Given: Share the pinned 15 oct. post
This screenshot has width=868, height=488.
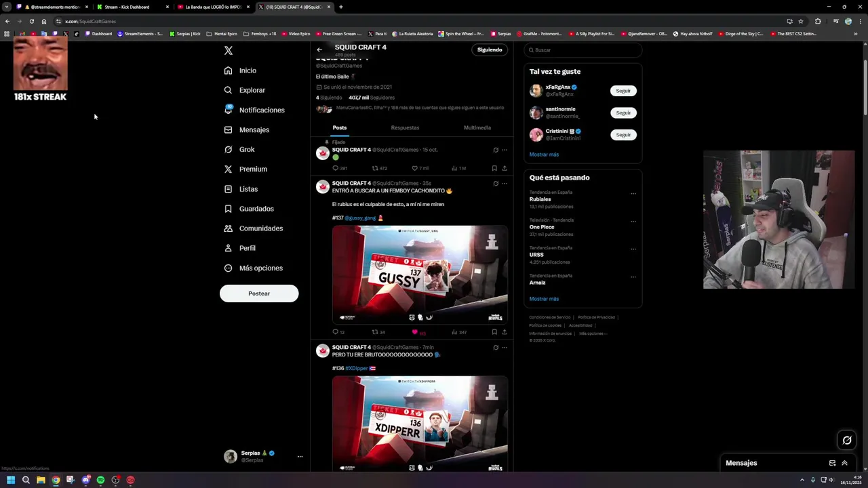Looking at the screenshot, I should [x=505, y=168].
